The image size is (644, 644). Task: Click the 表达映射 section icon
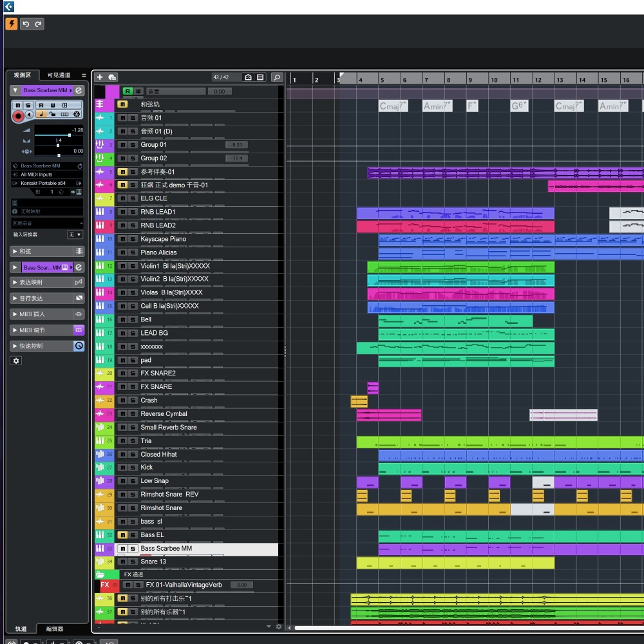pos(79,282)
